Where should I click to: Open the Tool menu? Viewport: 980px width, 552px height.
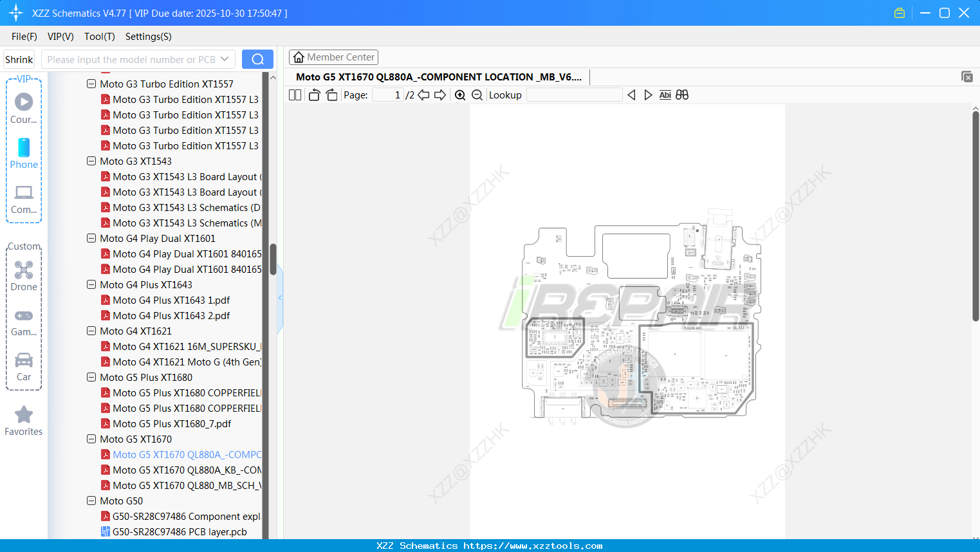(99, 37)
